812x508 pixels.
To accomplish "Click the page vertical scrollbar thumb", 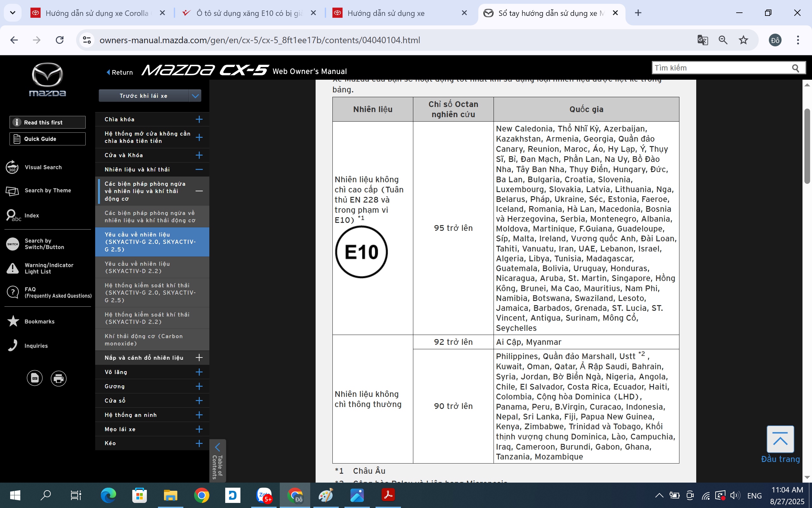I will point(807,146).
